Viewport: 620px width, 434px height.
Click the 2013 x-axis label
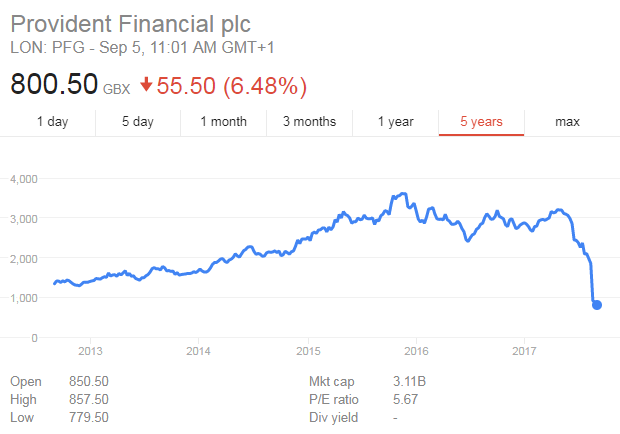point(90,350)
